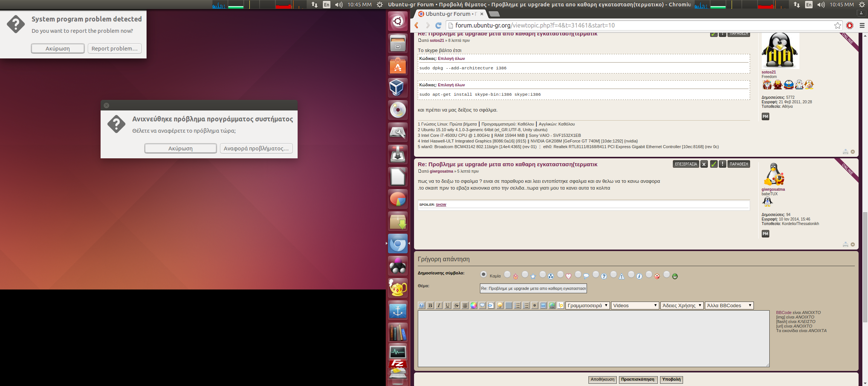Click the Υποβολή submit button
Viewport: 868px width, 386px height.
[x=671, y=380]
